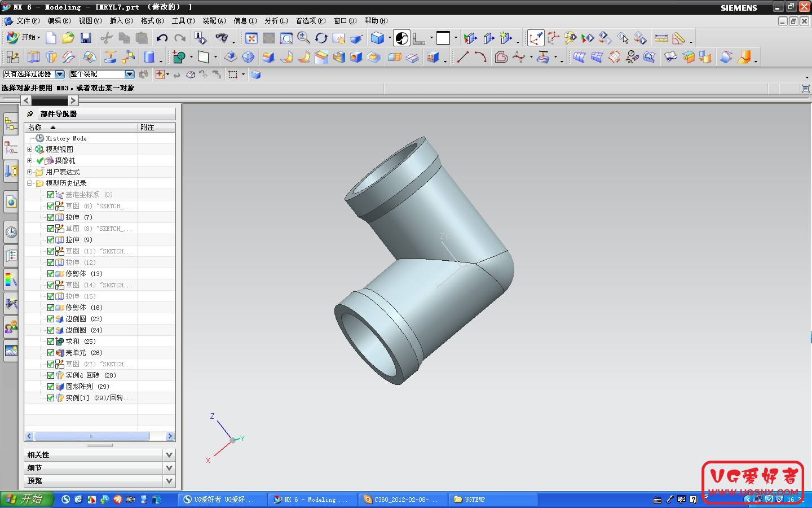Open the History clock sidebar tab
This screenshot has height=508, width=812.
11,231
